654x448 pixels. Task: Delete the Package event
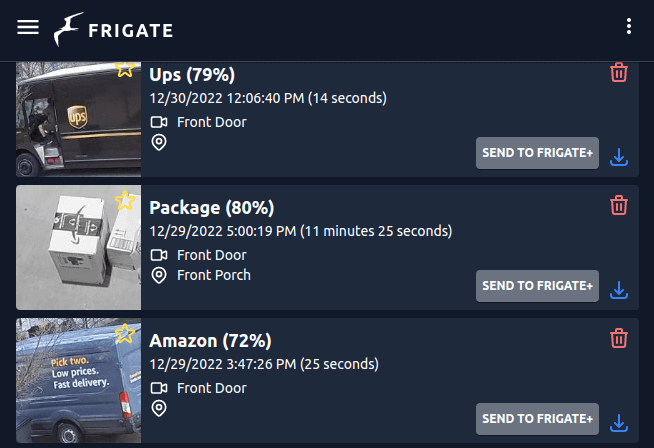[619, 205]
